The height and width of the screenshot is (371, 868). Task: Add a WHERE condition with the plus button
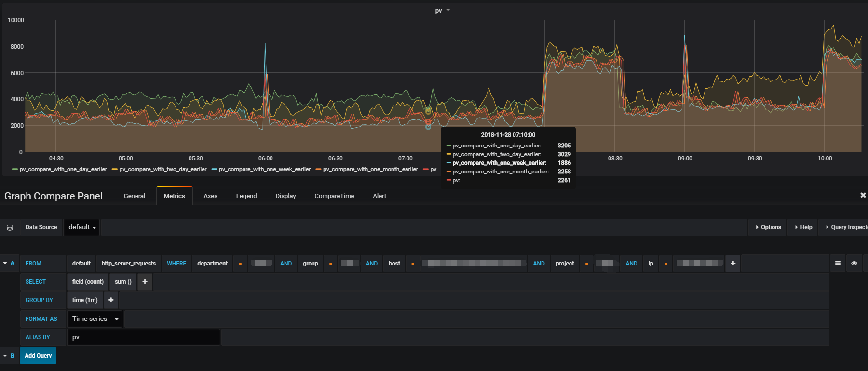point(733,263)
